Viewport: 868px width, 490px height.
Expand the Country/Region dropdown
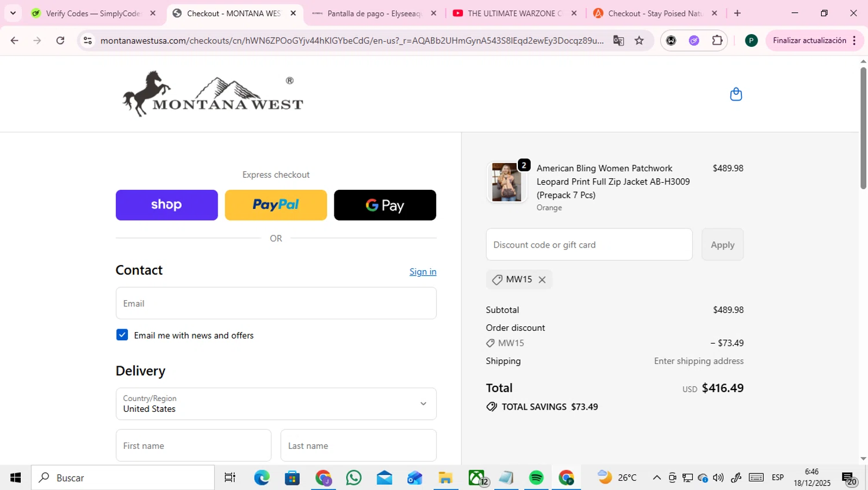276,404
